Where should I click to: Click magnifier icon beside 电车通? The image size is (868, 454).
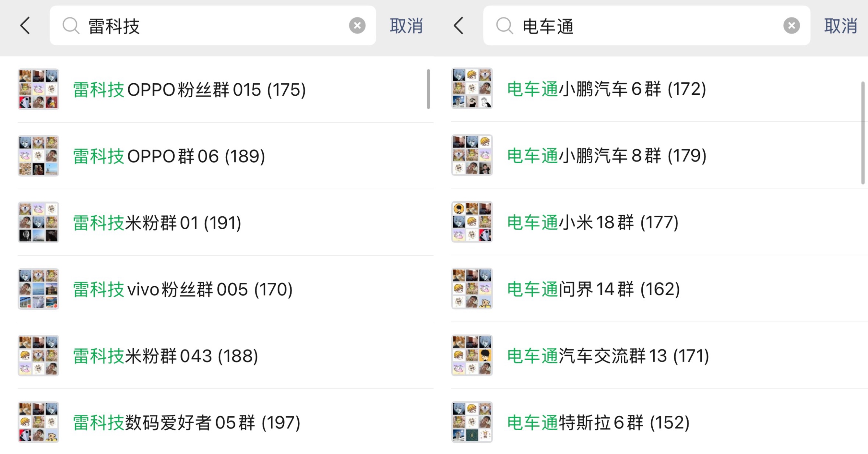pos(505,26)
